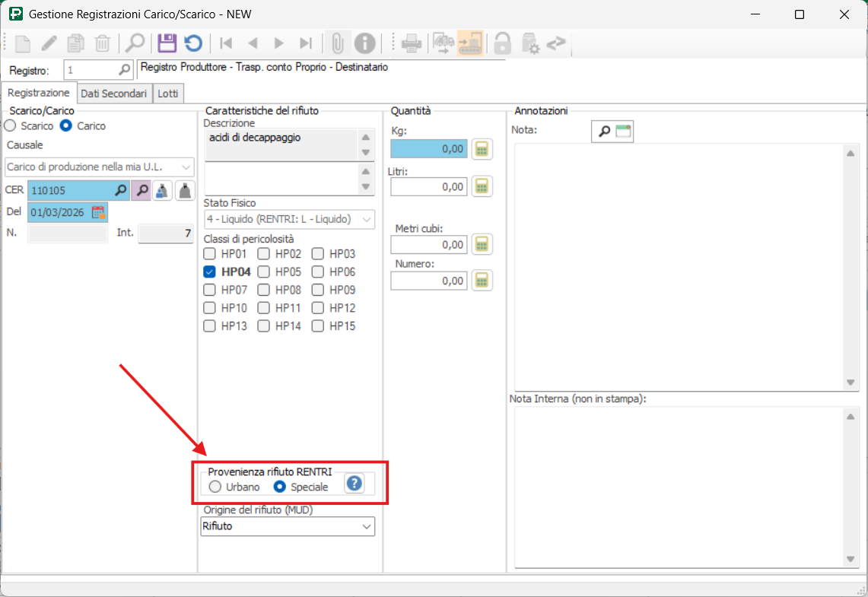Click the magnifier search icon in toolbar
This screenshot has width=868, height=597.
pyautogui.click(x=135, y=43)
